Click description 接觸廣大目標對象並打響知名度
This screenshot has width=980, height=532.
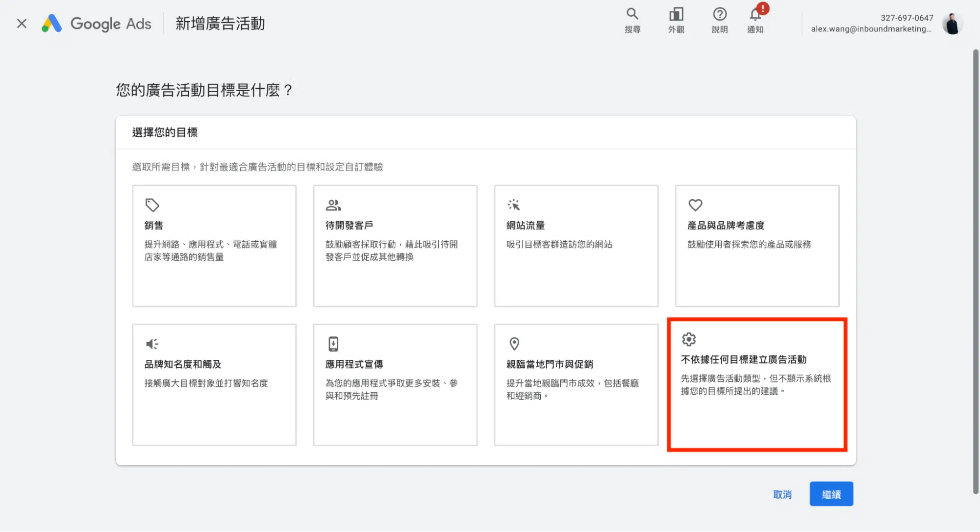point(206,383)
